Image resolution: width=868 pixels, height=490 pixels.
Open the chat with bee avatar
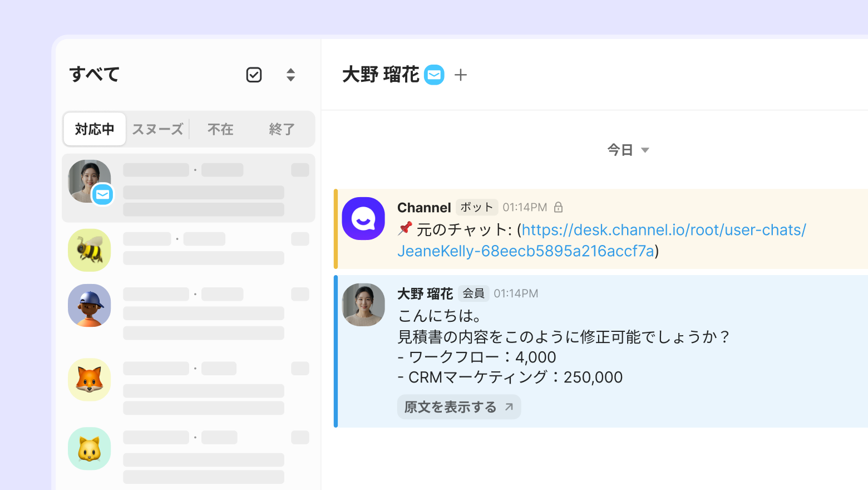pyautogui.click(x=189, y=251)
